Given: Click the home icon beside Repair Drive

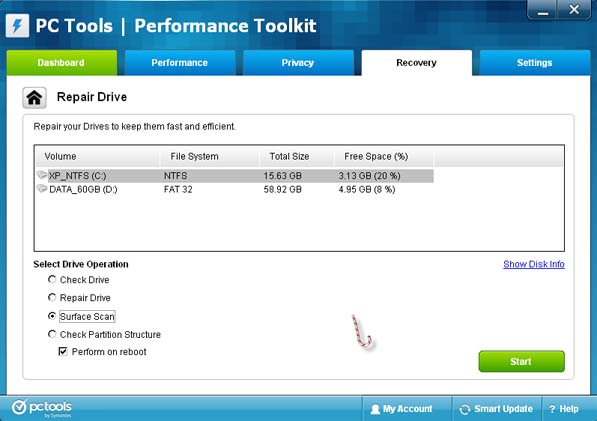Looking at the screenshot, I should (34, 98).
